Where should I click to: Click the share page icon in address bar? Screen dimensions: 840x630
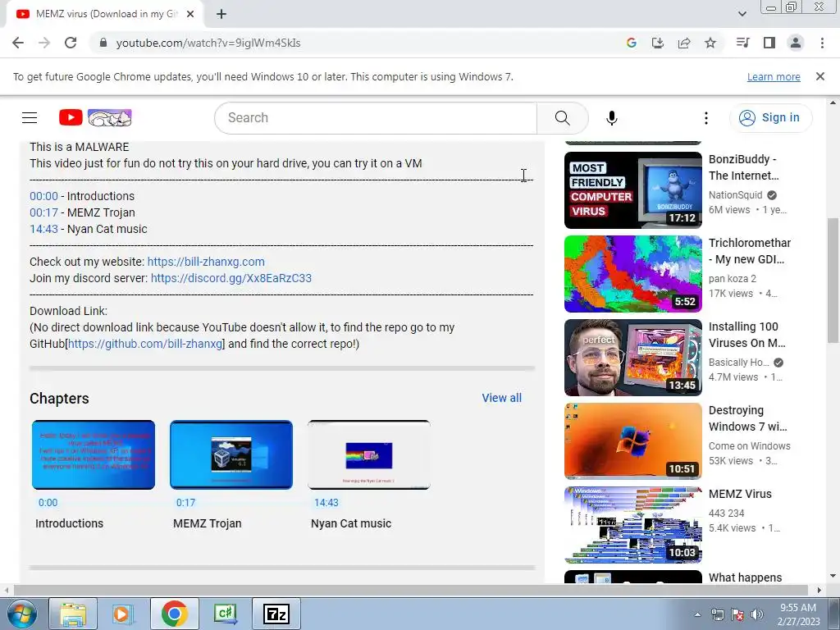click(x=684, y=43)
